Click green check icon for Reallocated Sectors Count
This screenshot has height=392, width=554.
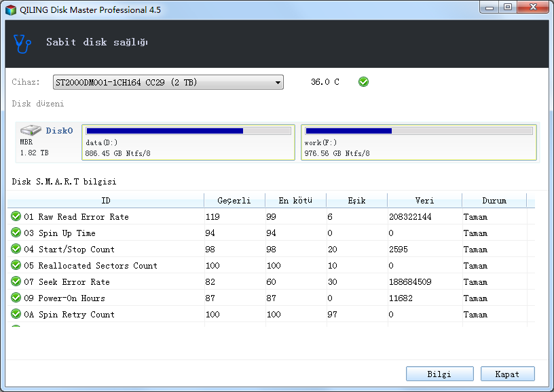pos(16,264)
